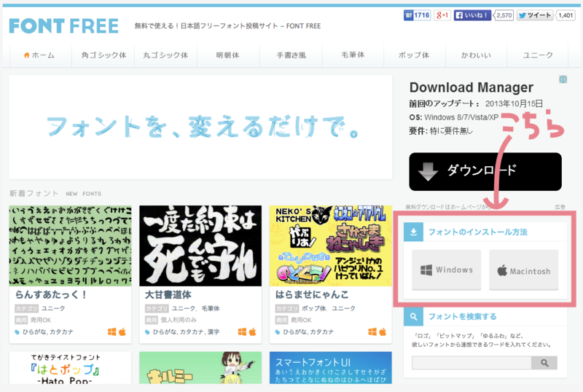Click the Macintosh install guide button
The width and height of the screenshot is (583, 392).
pyautogui.click(x=523, y=270)
